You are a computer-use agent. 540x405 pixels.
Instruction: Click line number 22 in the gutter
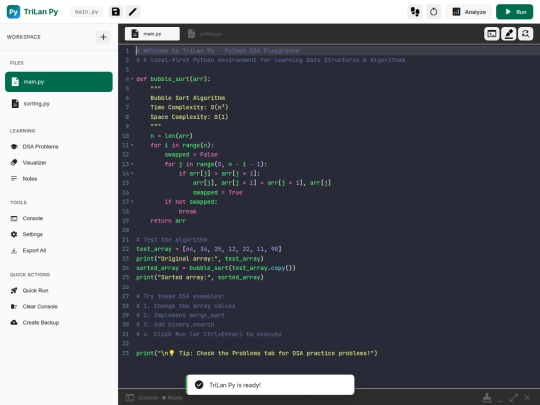click(x=126, y=249)
